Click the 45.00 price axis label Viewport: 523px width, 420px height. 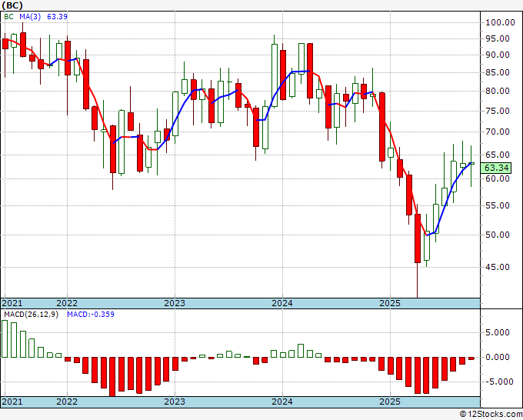click(x=498, y=267)
